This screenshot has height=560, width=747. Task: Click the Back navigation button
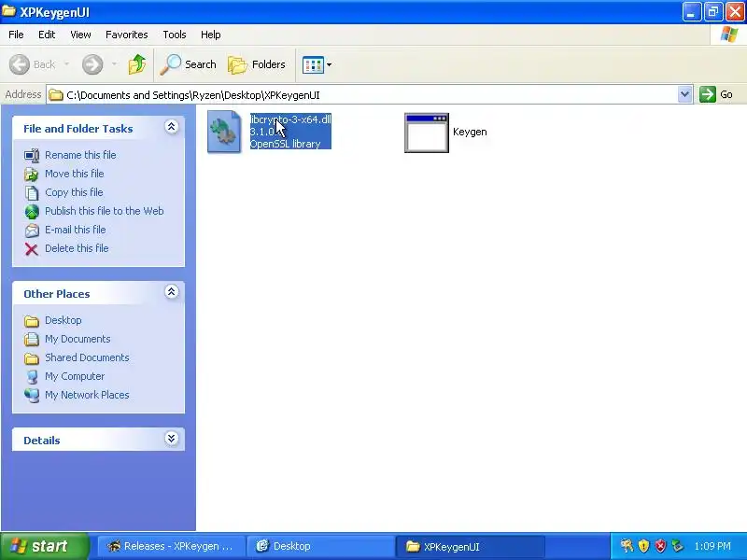tap(33, 64)
